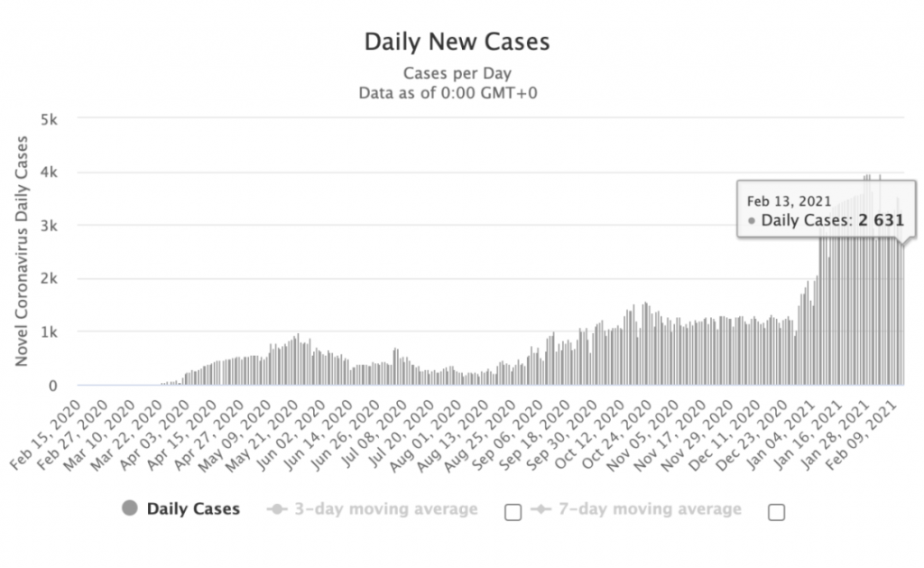This screenshot has height=568, width=924.
Task: Click the 3-day moving average line marker icon
Action: pos(276,509)
